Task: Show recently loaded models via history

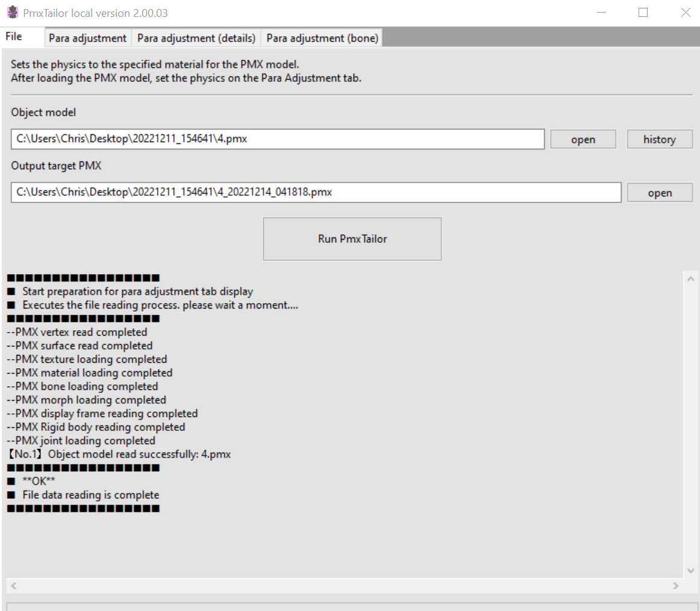Action: (660, 139)
